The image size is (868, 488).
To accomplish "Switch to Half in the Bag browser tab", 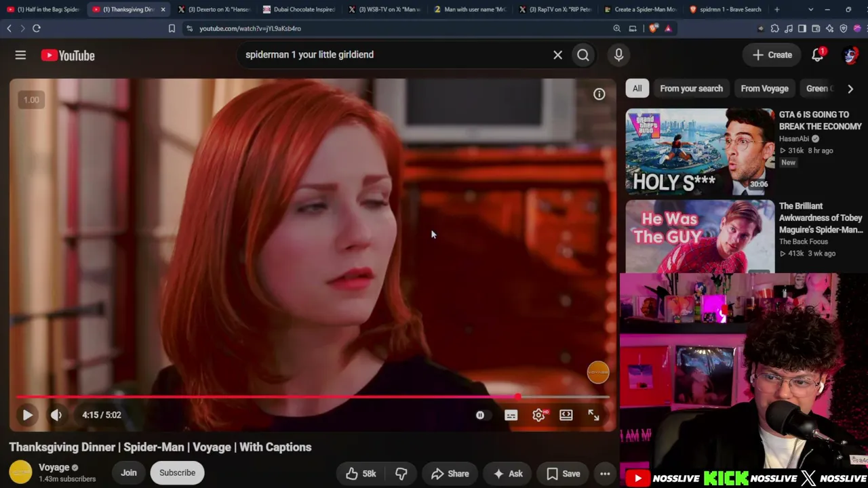I will pos(43,9).
